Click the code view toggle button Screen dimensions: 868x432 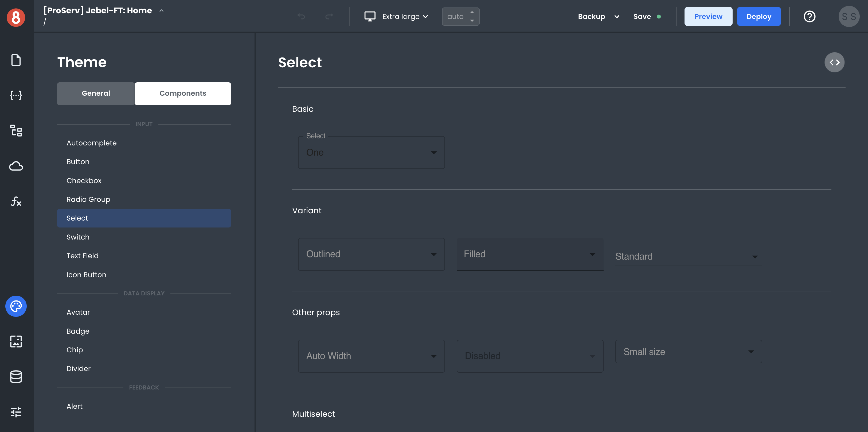[834, 62]
